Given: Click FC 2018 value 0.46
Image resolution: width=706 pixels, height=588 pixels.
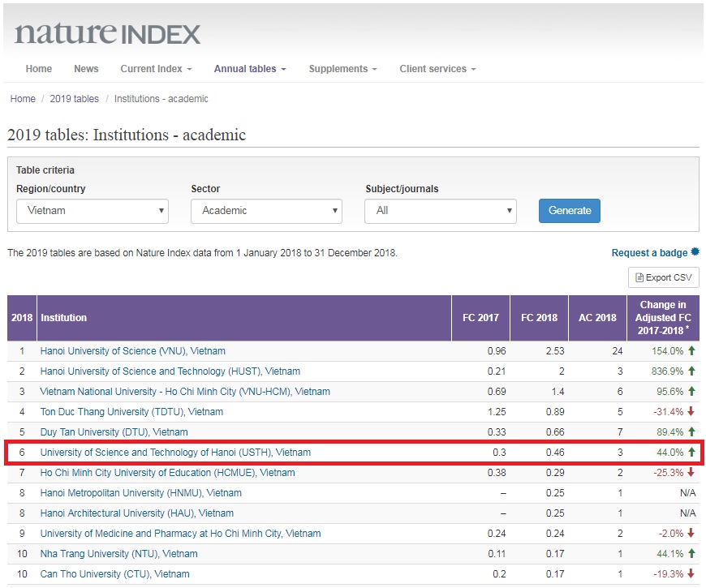Looking at the screenshot, I should 555,452.
